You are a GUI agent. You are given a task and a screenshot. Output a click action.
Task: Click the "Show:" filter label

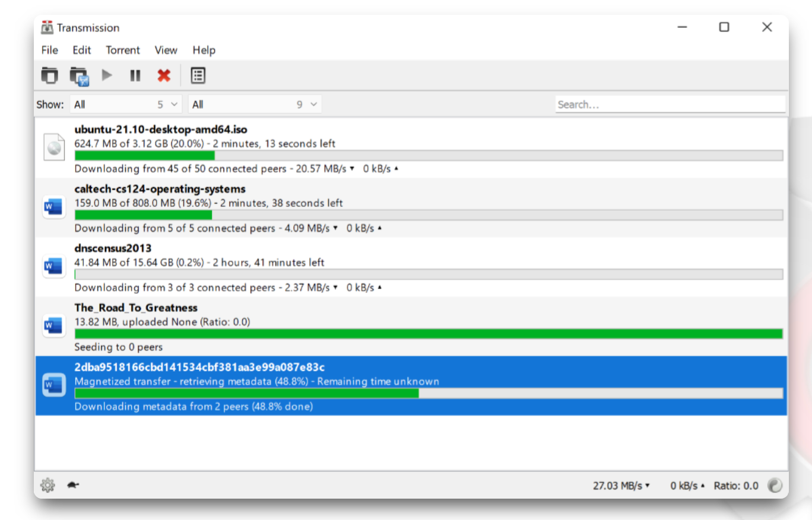coord(50,104)
